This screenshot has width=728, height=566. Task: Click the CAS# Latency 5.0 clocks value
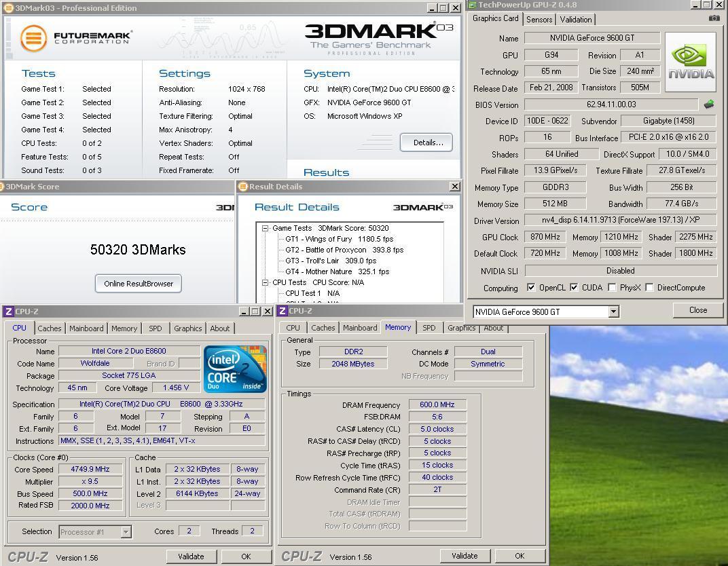(437, 429)
